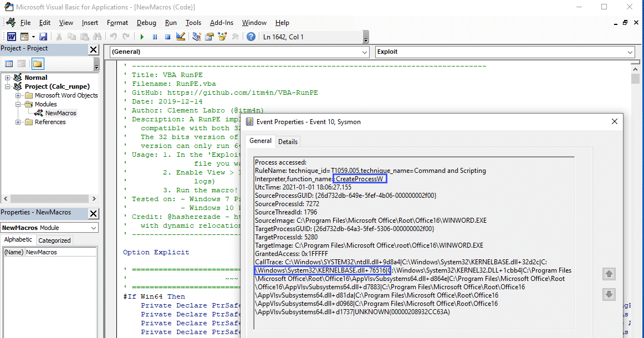Reset the running macro with the stop icon

(x=167, y=36)
